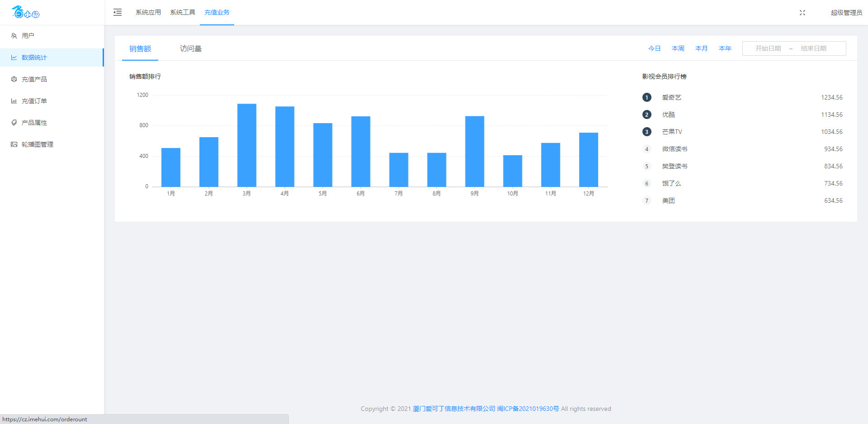
Task: Click the 10月 bar in the chart
Action: [x=513, y=171]
